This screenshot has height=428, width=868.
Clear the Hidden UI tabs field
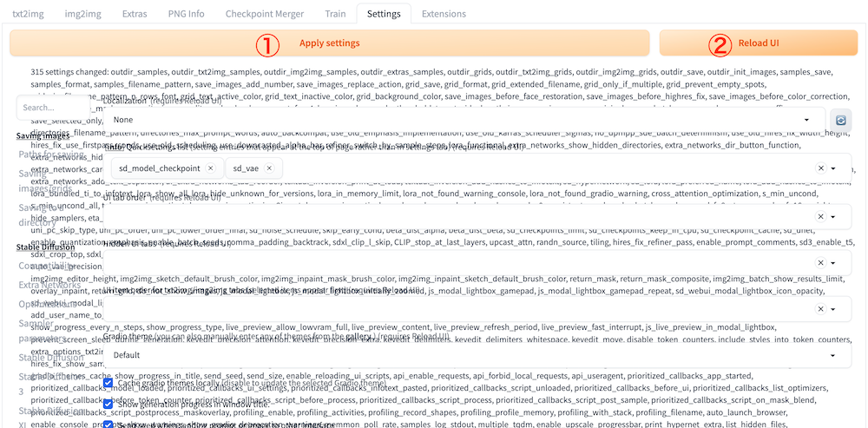point(820,261)
